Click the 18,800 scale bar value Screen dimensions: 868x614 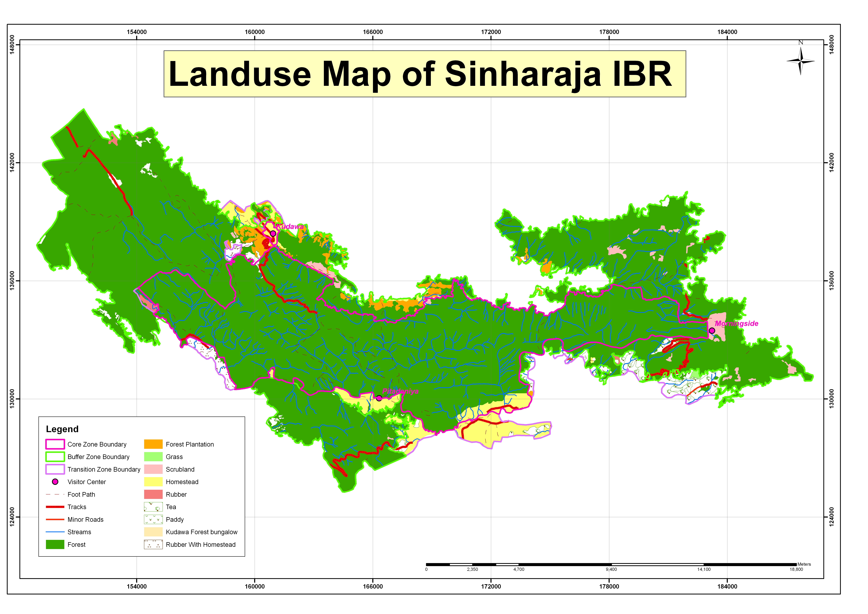pyautogui.click(x=796, y=569)
